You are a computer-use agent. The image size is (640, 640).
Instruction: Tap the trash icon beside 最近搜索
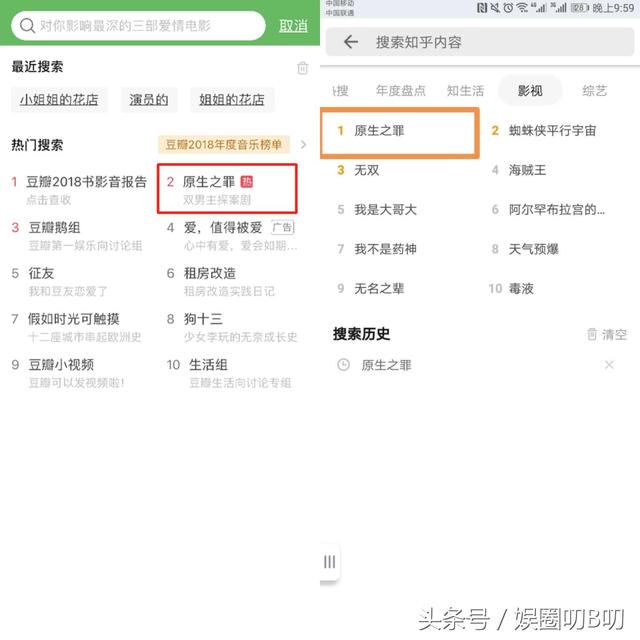point(302,68)
